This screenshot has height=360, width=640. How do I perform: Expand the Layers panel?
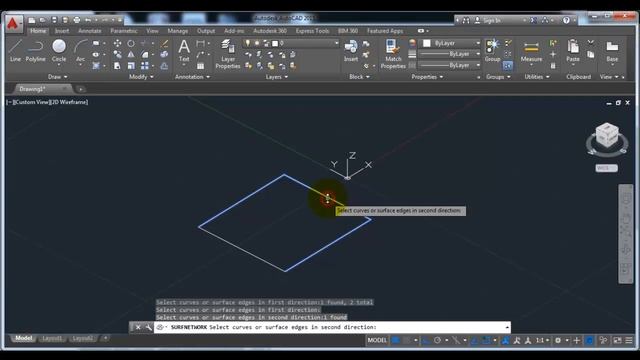click(276, 77)
